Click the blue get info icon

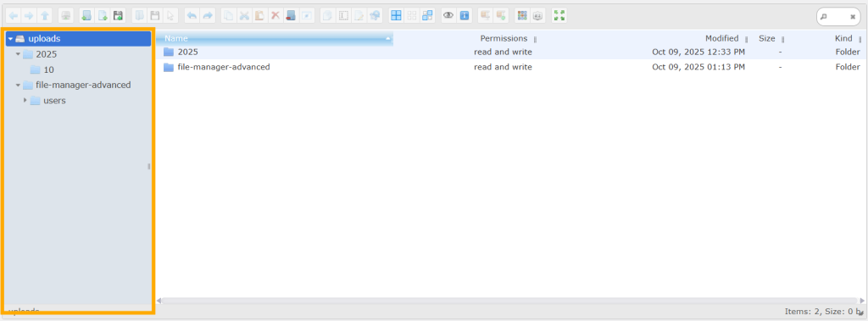(x=464, y=16)
